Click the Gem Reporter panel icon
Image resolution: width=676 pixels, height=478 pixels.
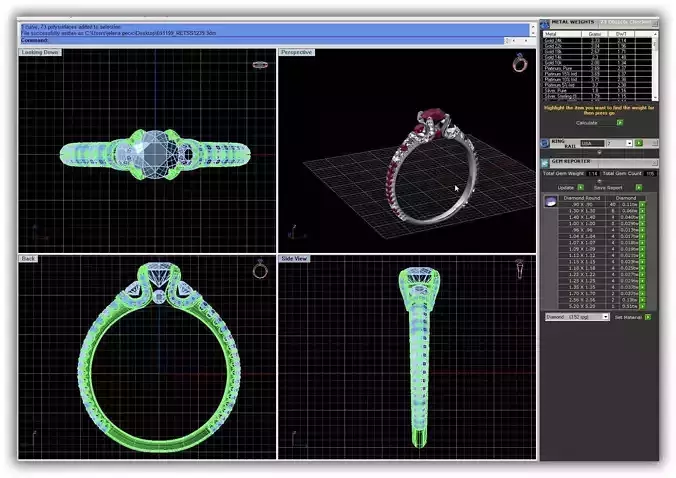tap(545, 163)
